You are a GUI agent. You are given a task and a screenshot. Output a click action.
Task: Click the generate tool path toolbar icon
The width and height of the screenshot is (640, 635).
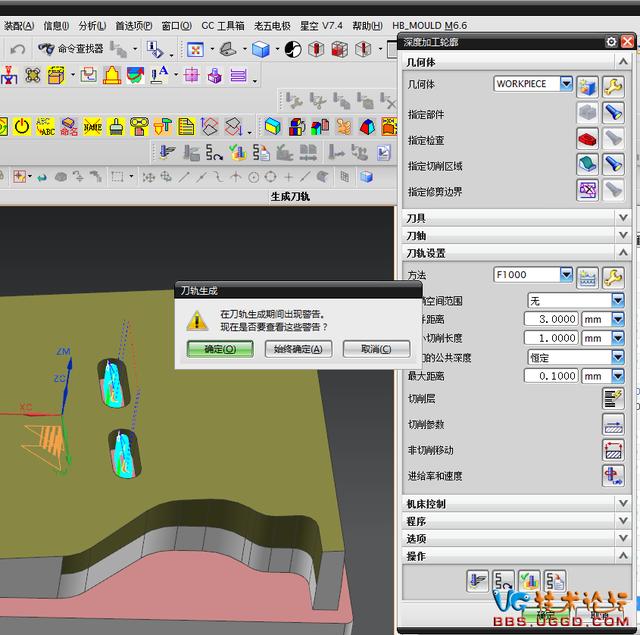[167, 152]
